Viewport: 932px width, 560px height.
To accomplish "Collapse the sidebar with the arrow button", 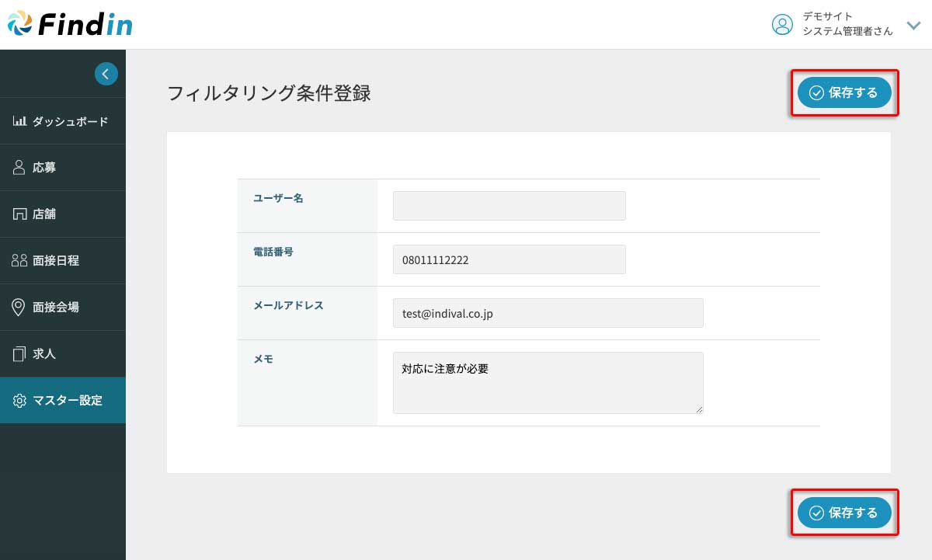I will (x=106, y=74).
